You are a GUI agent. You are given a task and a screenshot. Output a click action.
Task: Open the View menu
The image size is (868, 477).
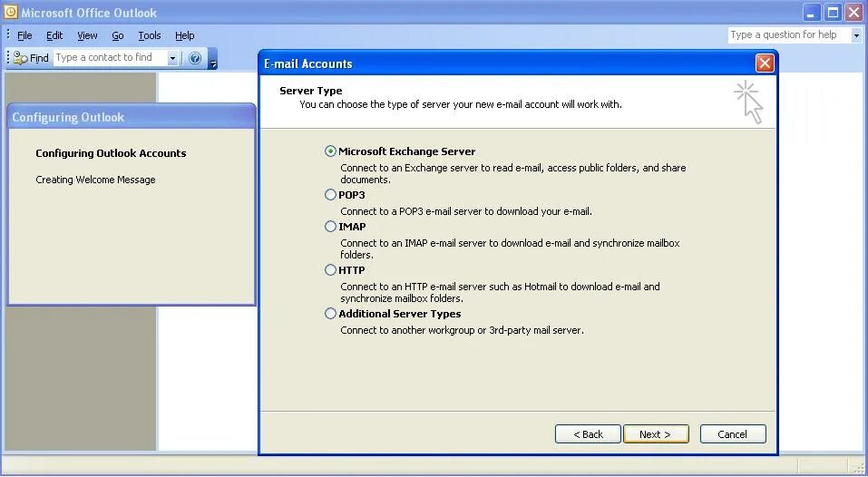tap(87, 35)
